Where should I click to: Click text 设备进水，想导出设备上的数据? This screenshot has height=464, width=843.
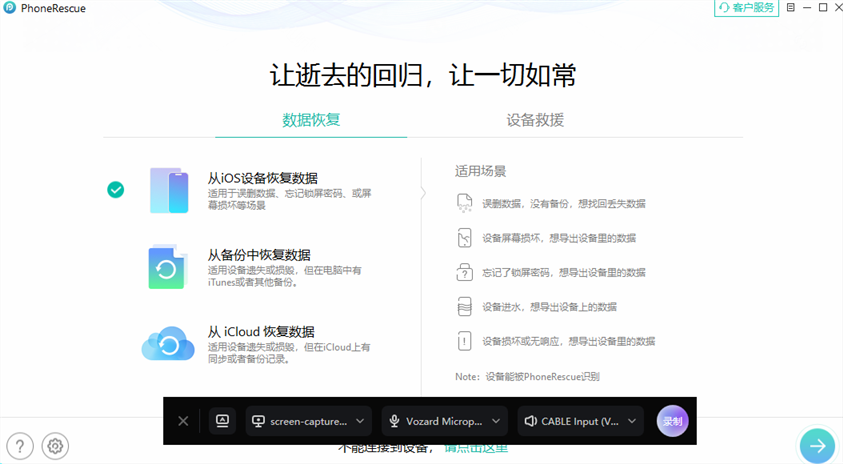[549, 307]
